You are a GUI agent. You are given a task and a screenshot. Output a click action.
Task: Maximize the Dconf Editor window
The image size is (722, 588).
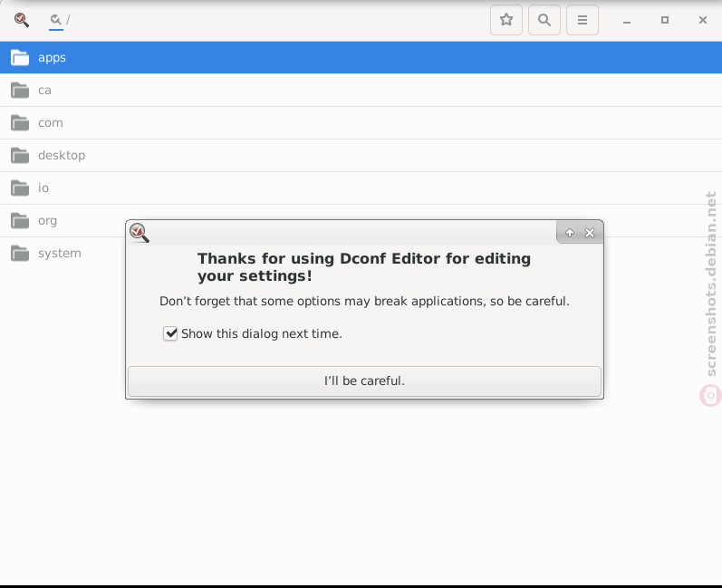(664, 20)
